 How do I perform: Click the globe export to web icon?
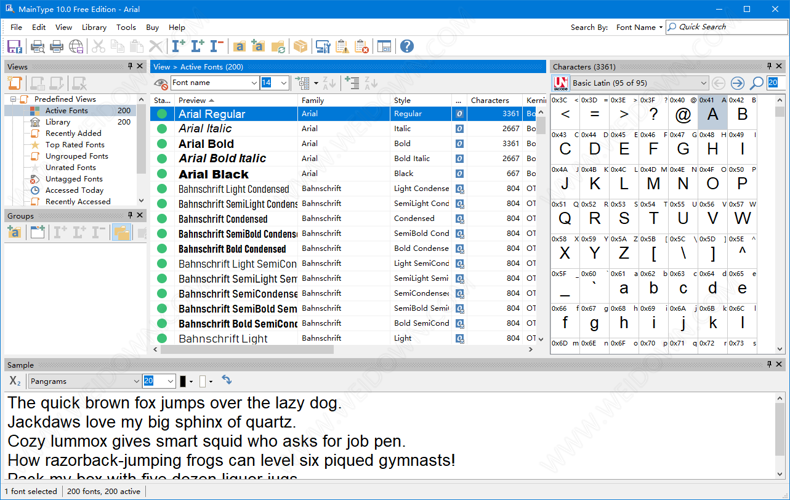76,46
